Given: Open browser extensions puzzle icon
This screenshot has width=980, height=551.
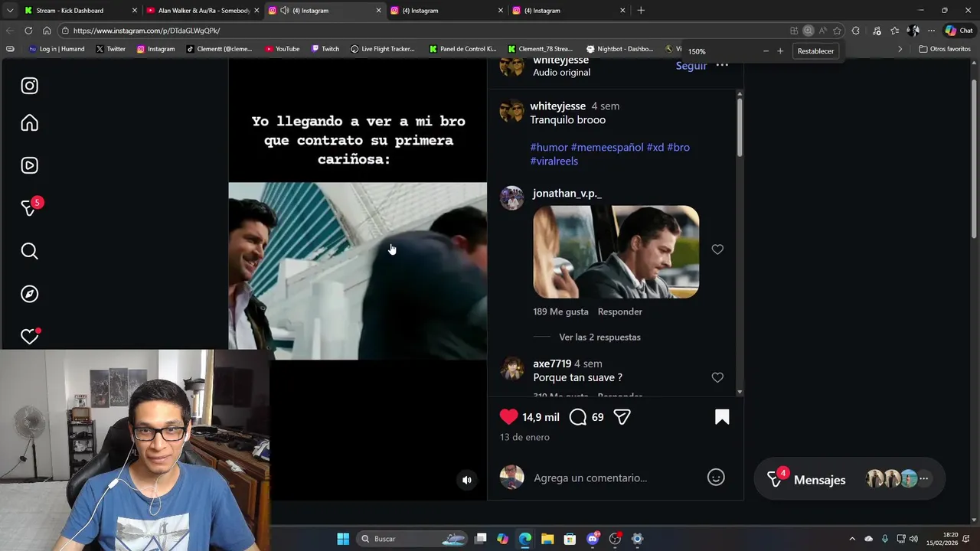Looking at the screenshot, I should pos(856,31).
